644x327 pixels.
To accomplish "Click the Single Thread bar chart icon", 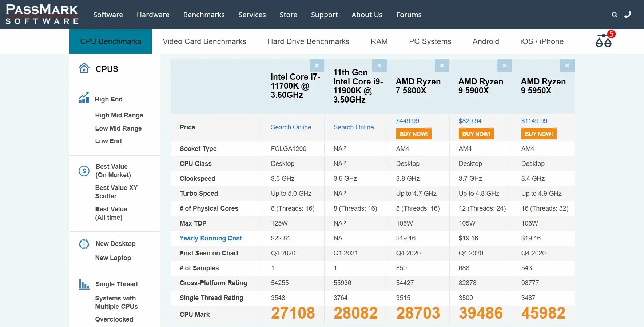I will pyautogui.click(x=84, y=284).
